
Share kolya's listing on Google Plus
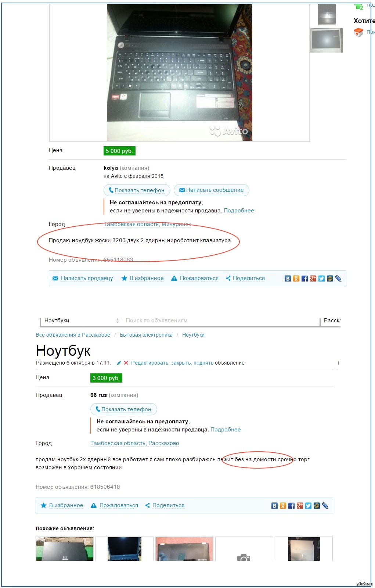point(313,279)
